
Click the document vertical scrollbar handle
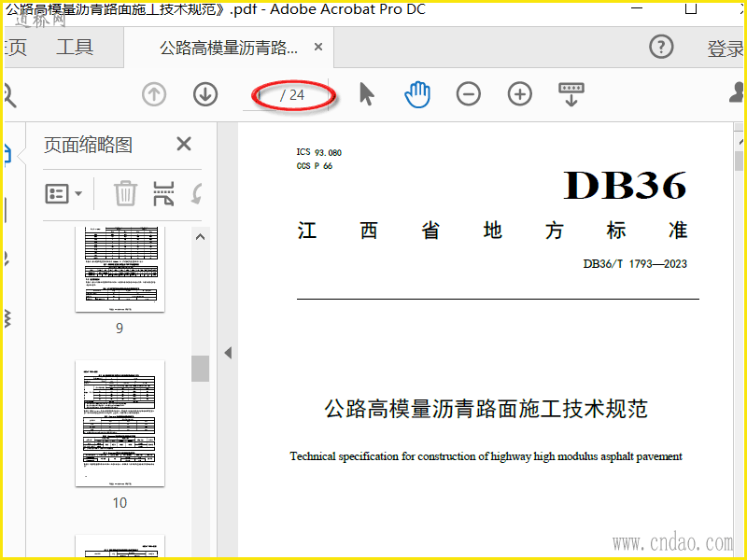coord(739,161)
